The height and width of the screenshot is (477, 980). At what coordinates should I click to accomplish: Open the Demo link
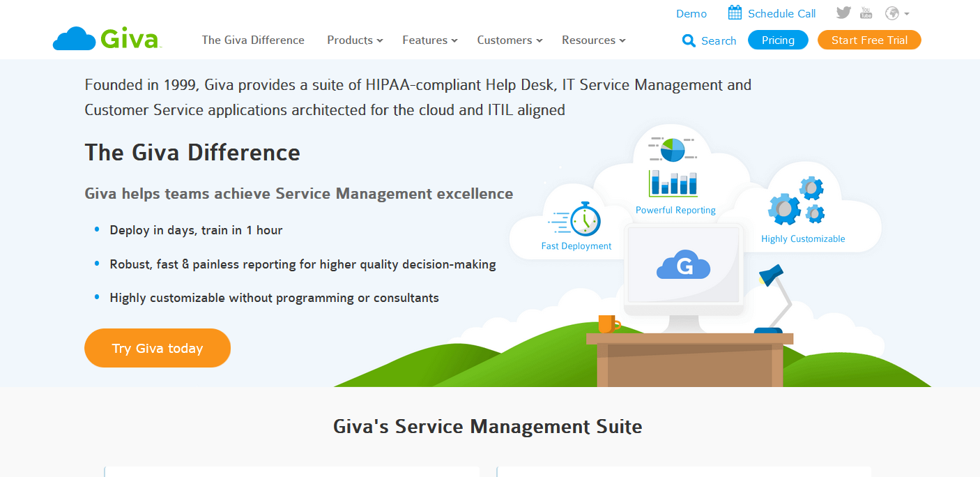pos(691,14)
